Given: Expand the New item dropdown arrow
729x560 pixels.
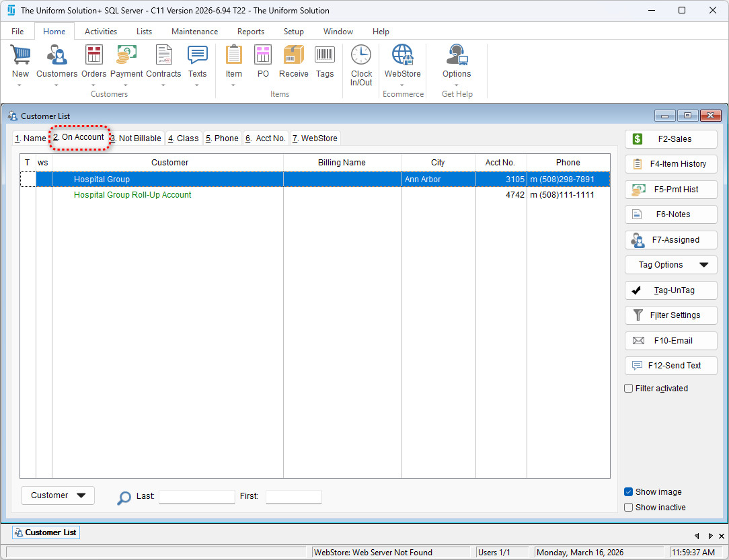Looking at the screenshot, I should pyautogui.click(x=20, y=85).
